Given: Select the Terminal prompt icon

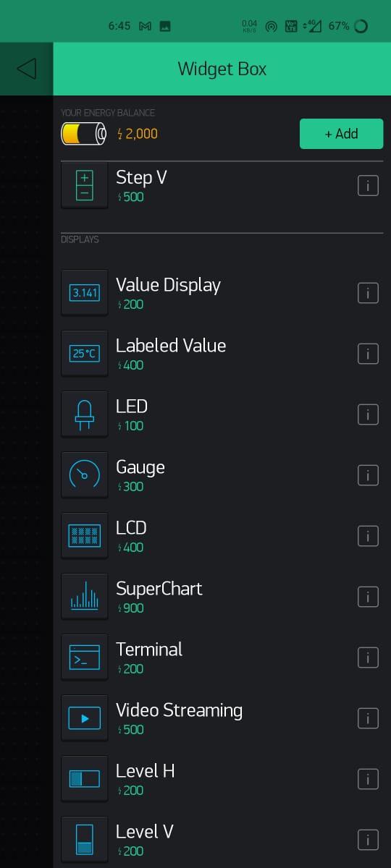Looking at the screenshot, I should click(x=85, y=658).
